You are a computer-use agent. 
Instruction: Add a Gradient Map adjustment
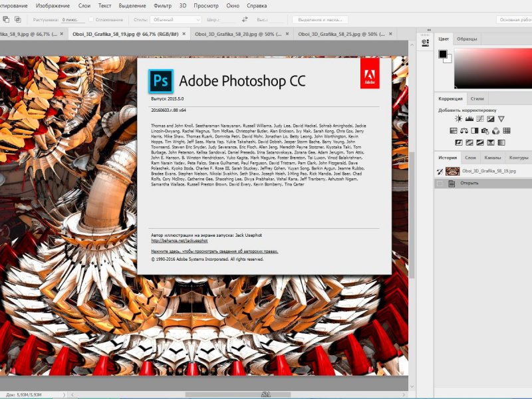pyautogui.click(x=501, y=142)
